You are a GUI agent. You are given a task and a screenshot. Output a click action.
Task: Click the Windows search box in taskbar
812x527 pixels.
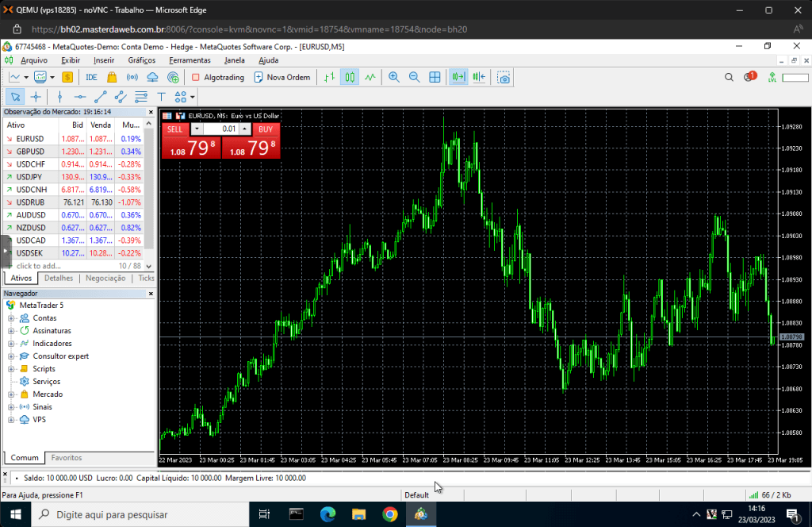click(141, 514)
